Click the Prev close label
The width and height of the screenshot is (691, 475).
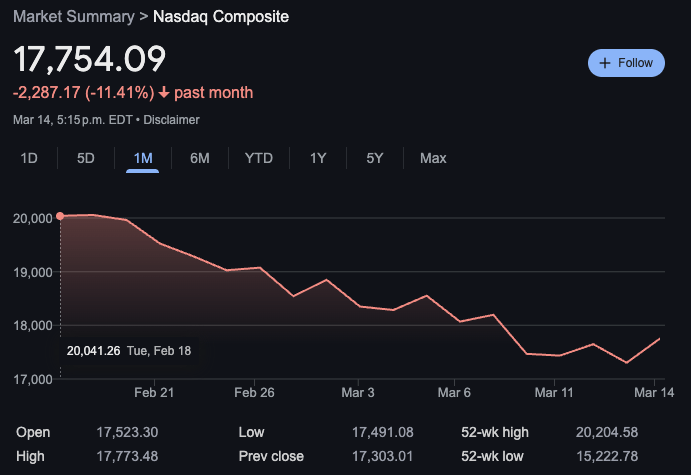coord(271,456)
